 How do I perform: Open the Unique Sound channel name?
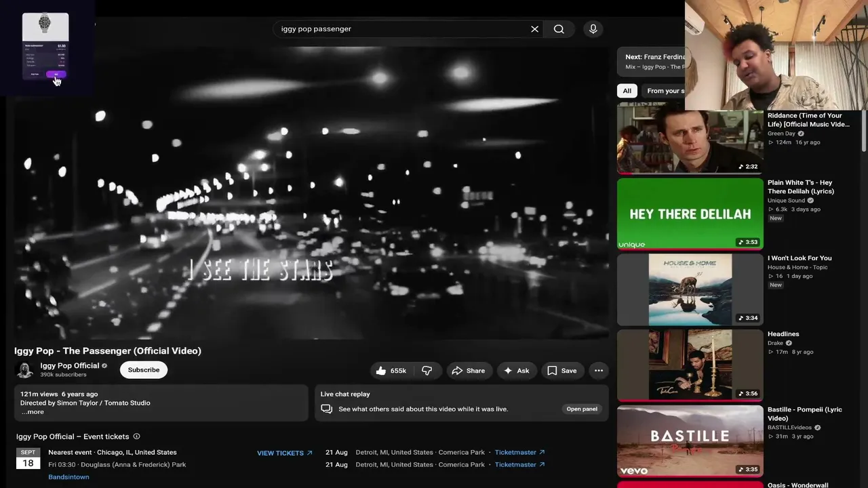[x=786, y=201]
